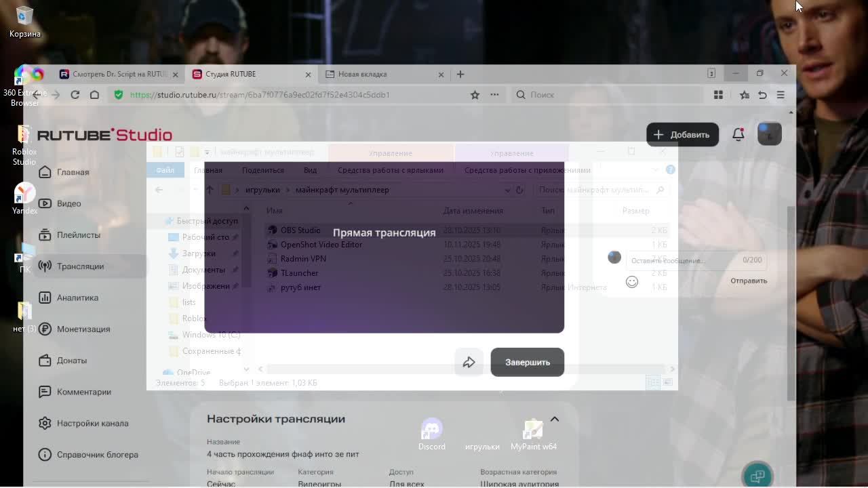Image resolution: width=868 pixels, height=488 pixels.
Task: Open the emoji picker smiley in chat
Action: (x=632, y=281)
